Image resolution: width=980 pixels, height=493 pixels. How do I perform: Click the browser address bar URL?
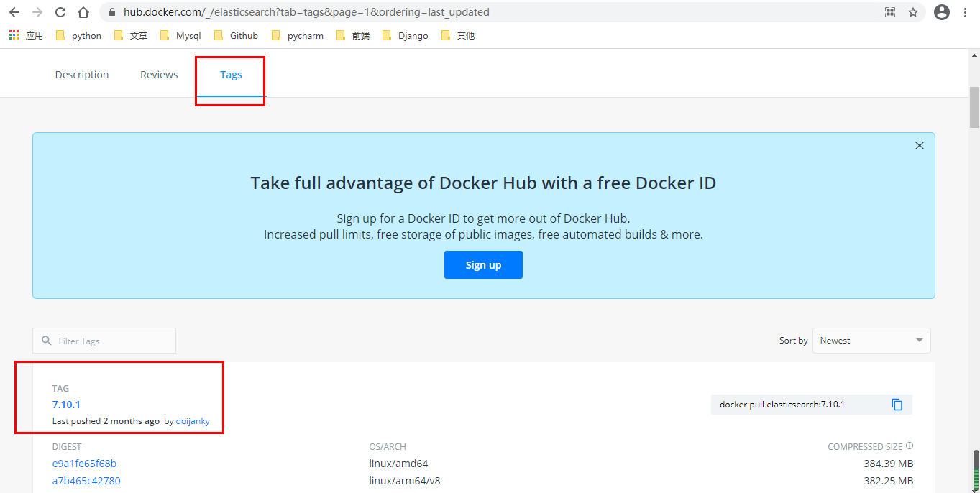point(306,12)
